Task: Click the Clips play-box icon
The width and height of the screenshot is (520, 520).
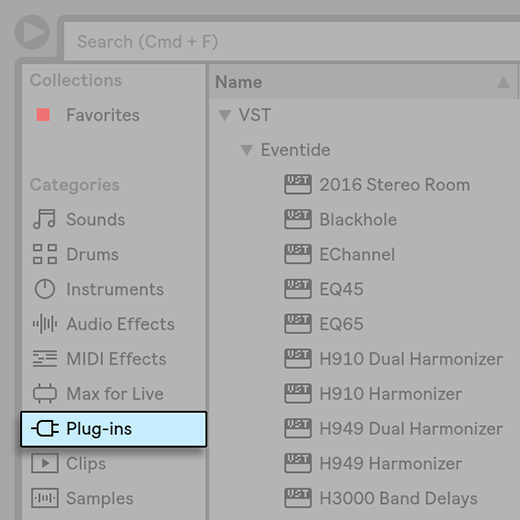Action: (x=45, y=463)
